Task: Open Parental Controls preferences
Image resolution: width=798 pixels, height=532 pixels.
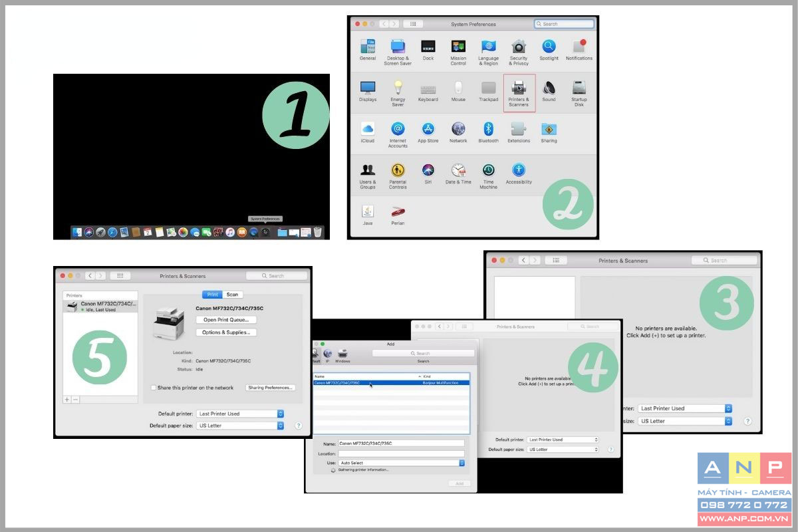Action: pos(398,176)
